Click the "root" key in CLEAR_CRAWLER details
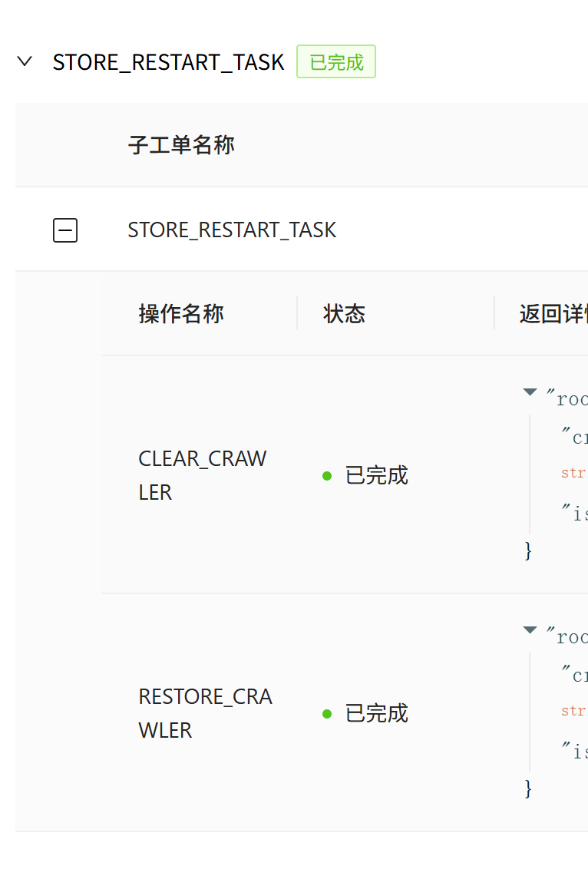The height and width of the screenshot is (869, 588). (x=568, y=398)
